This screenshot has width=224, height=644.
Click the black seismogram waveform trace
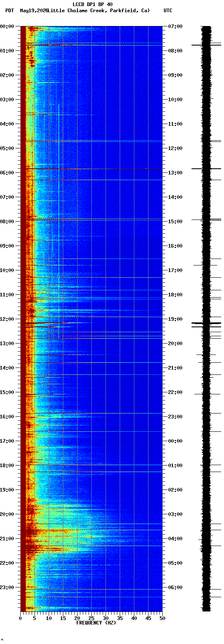pyautogui.click(x=207, y=319)
